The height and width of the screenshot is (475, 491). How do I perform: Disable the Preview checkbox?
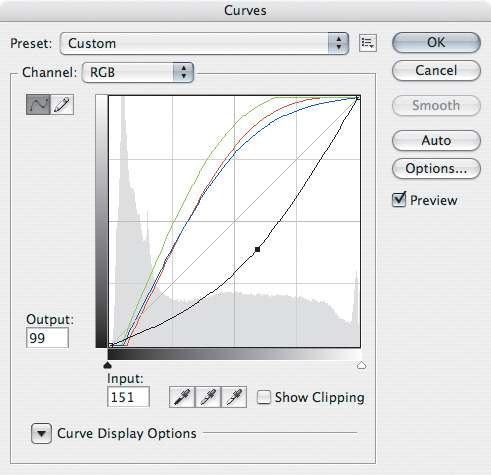pos(399,200)
